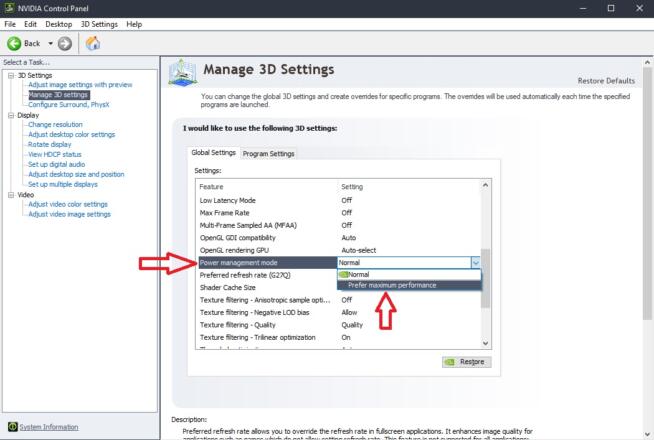Click the Home icon in toolbar
The height and width of the screenshot is (440, 654).
93,43
